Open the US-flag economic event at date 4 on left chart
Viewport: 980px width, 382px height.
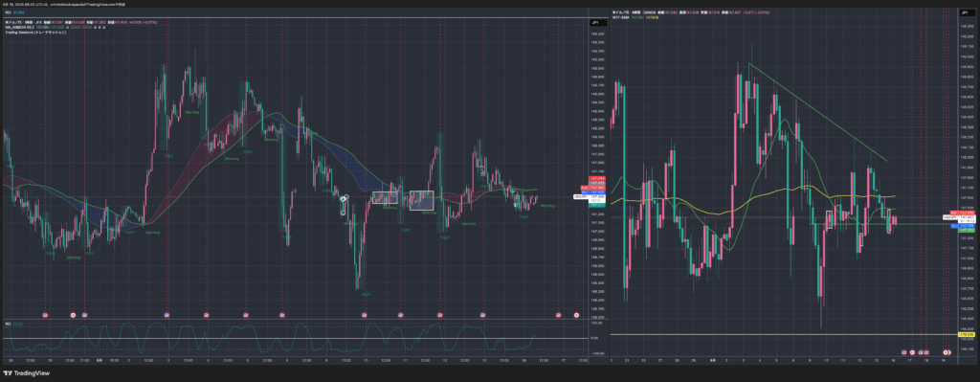pos(207,314)
